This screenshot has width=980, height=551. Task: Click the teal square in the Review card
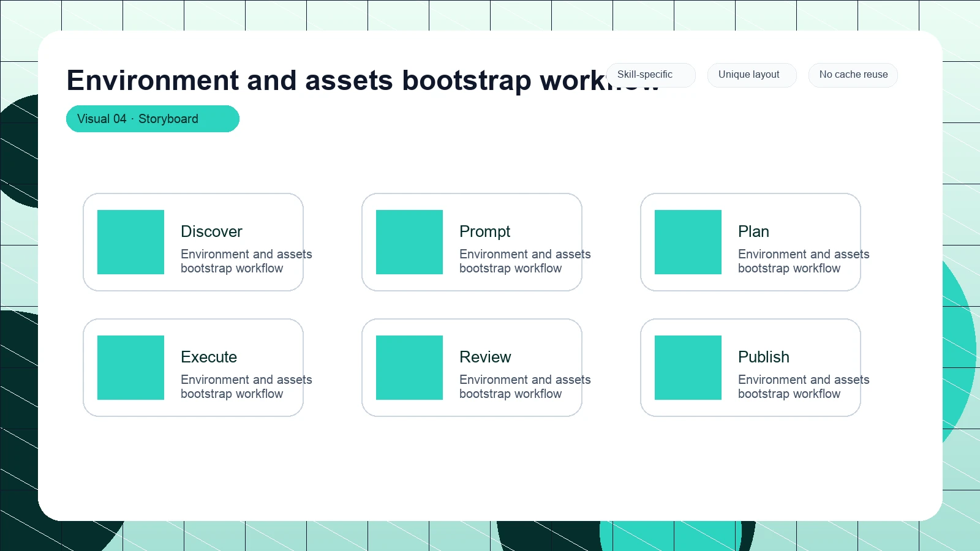click(x=409, y=367)
